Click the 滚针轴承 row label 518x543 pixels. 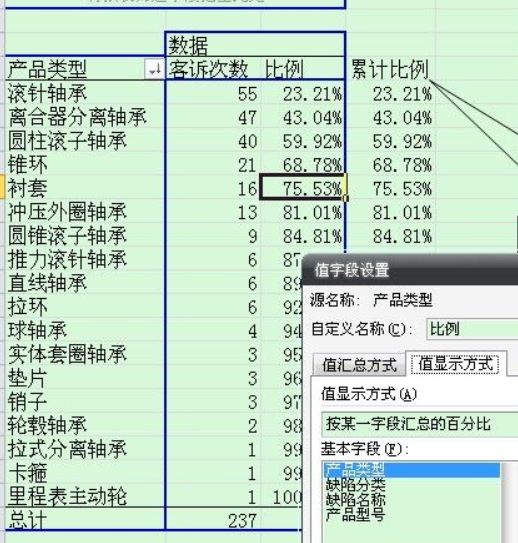pos(47,94)
